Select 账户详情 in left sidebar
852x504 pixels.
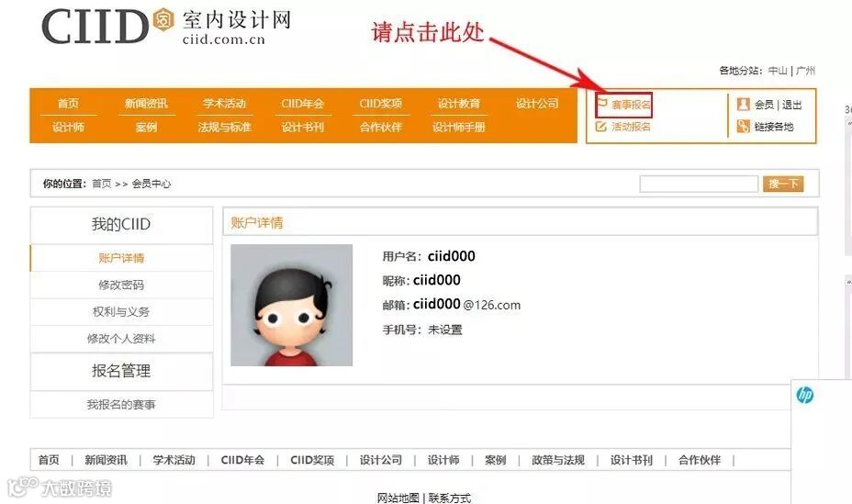coord(121,258)
